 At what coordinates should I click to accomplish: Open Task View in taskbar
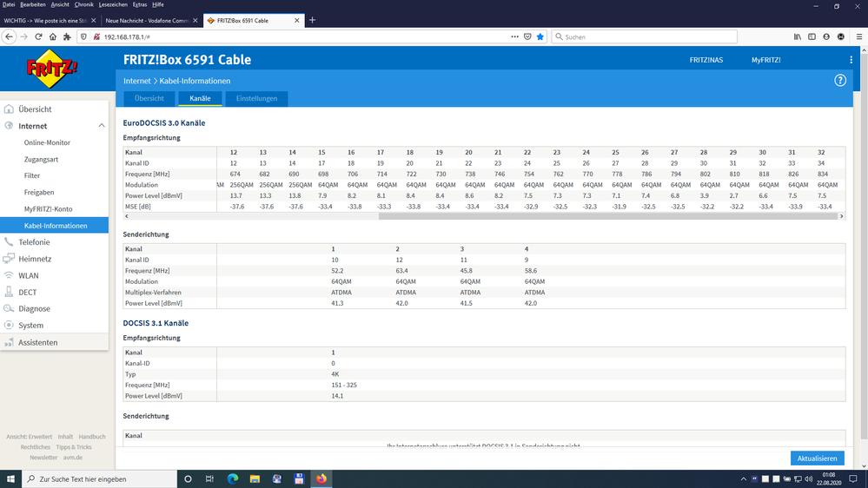pyautogui.click(x=209, y=479)
